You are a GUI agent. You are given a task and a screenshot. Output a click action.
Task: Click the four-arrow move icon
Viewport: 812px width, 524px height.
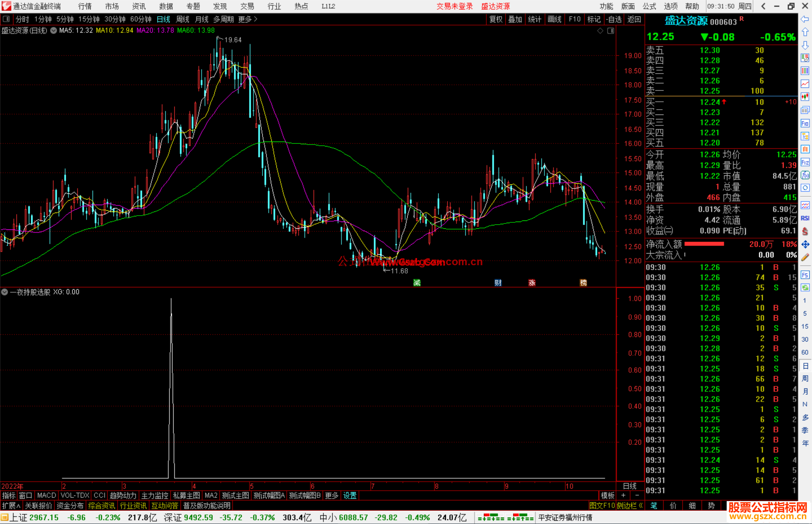pyautogui.click(x=805, y=245)
